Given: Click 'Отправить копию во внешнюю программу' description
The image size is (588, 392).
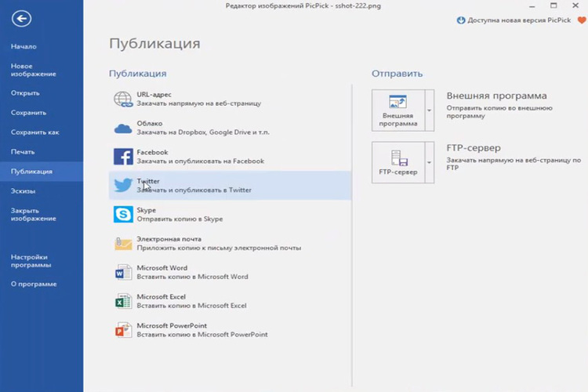Looking at the screenshot, I should click(499, 112).
